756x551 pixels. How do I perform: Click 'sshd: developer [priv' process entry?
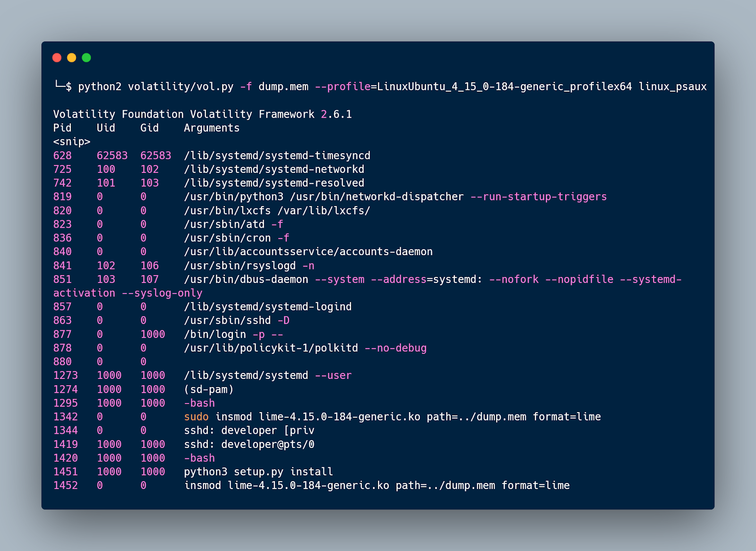tap(249, 430)
